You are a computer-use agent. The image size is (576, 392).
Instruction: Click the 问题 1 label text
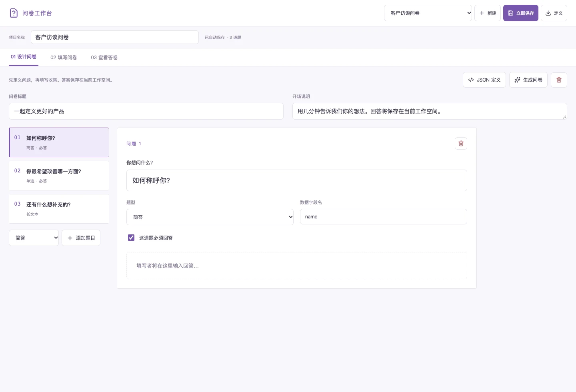pos(134,144)
